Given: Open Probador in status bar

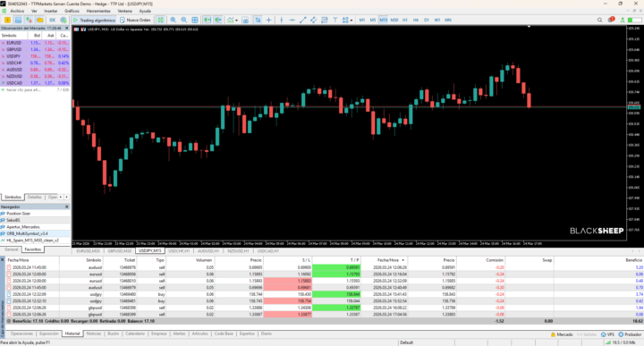Looking at the screenshot, I should [x=630, y=334].
